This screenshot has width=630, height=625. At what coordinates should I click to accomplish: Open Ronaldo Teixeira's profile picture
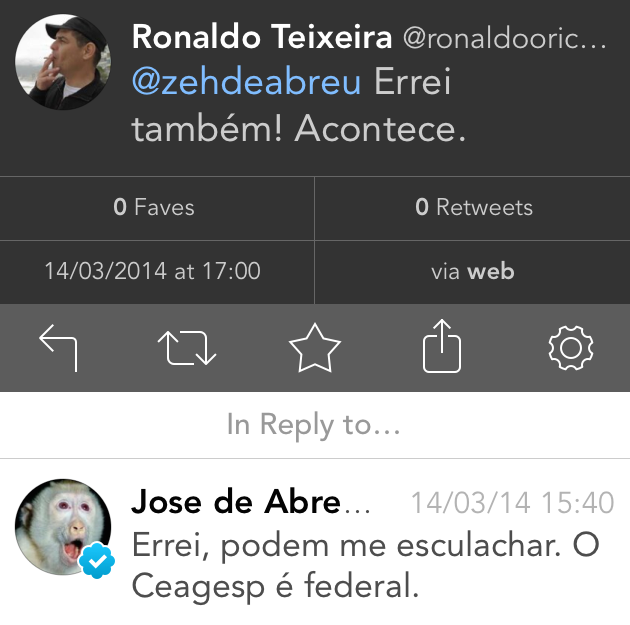coord(62,62)
